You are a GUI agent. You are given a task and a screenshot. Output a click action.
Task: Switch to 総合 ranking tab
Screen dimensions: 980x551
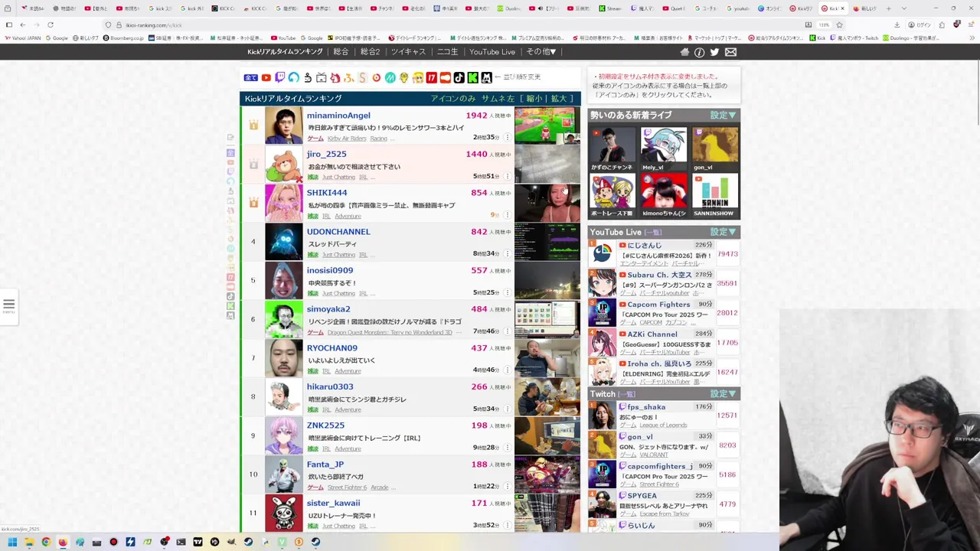click(x=341, y=52)
